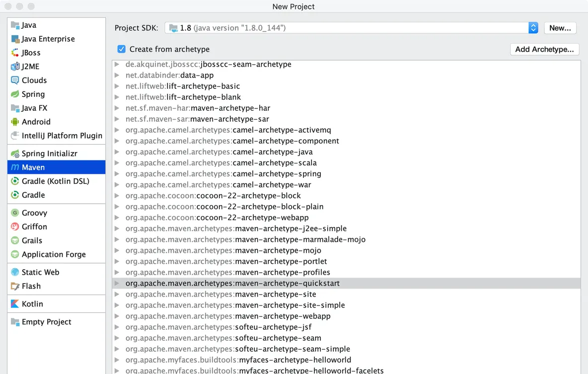The height and width of the screenshot is (374, 588).
Task: Click the JBoss icon in sidebar
Action: [15, 53]
